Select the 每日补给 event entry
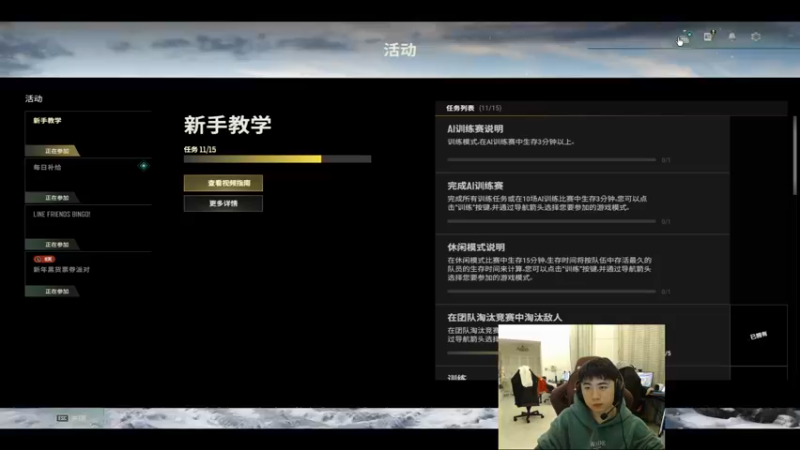 coord(88,181)
